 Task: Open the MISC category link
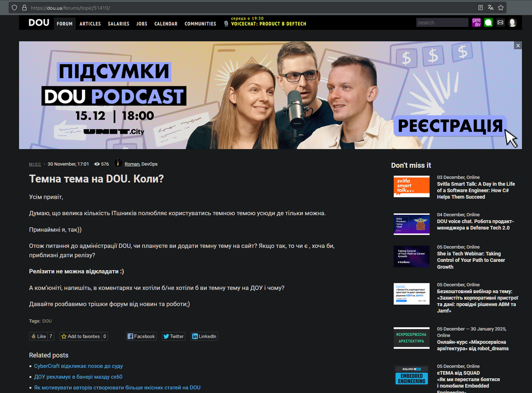coord(35,164)
